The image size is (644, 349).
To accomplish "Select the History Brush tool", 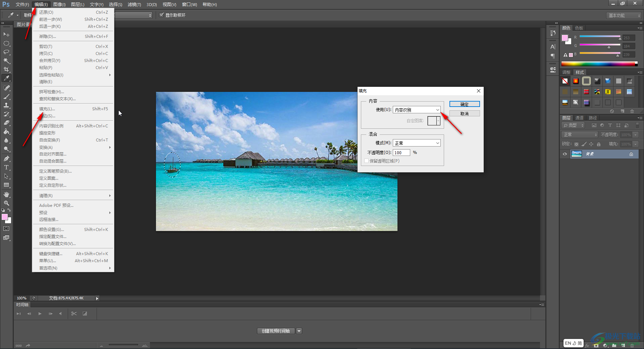I will 6,114.
